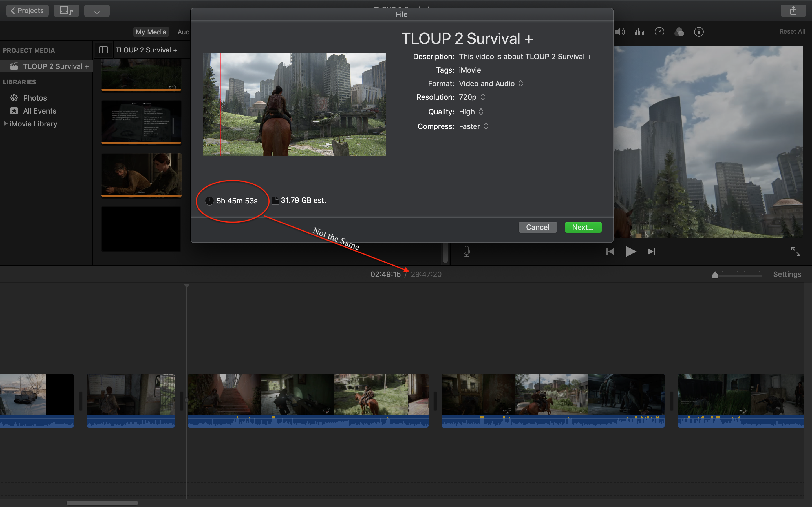Show clip information icon
The image size is (812, 507).
point(699,32)
